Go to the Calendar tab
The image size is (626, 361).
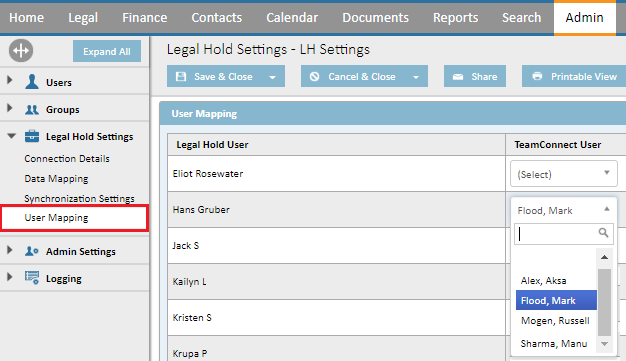pyautogui.click(x=292, y=18)
